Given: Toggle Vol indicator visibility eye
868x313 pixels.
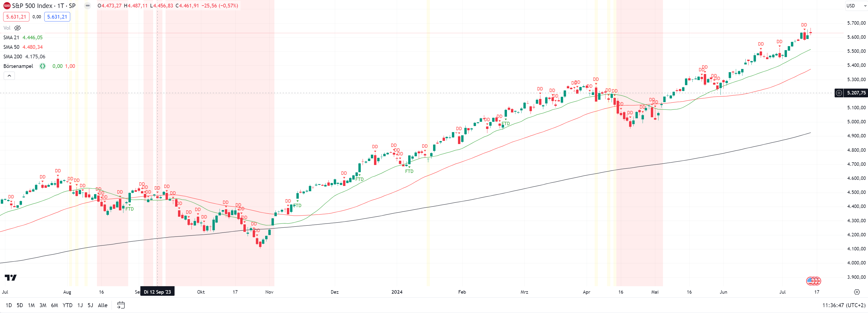Looking at the screenshot, I should tap(17, 28).
